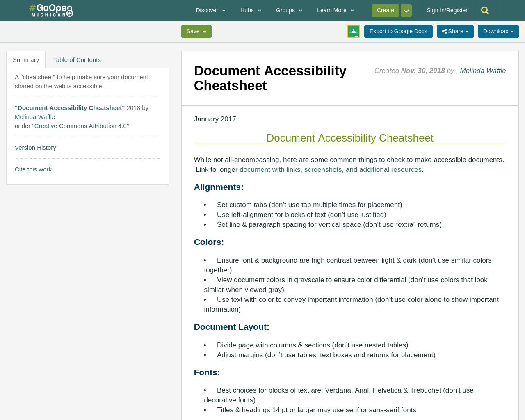This screenshot has width=525, height=420.
Task: Click the GoOpen Michigan logo
Action: tap(50, 9)
